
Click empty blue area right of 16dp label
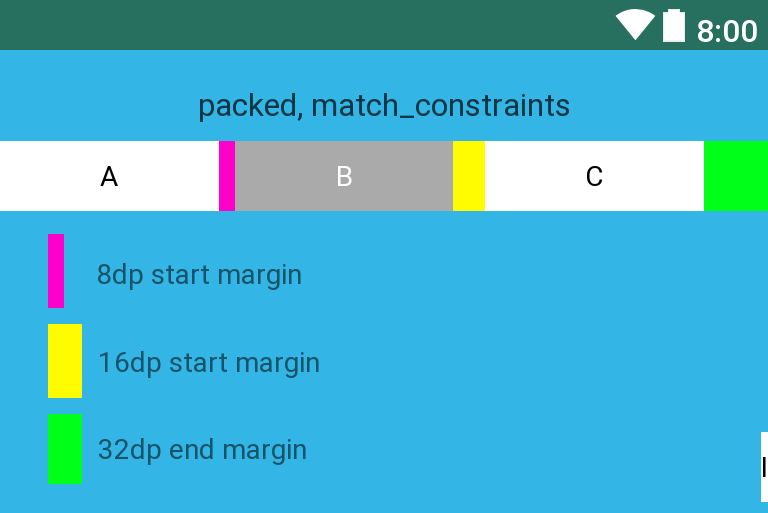(540, 362)
